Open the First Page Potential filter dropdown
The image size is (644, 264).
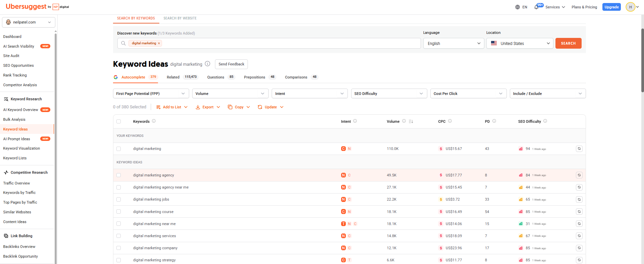[x=151, y=94]
